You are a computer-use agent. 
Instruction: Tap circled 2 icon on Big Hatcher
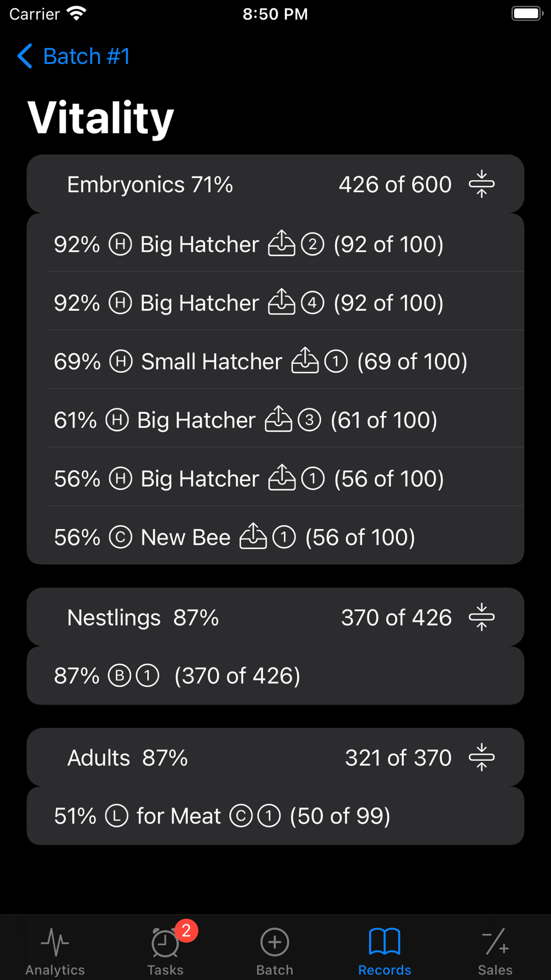pos(312,244)
